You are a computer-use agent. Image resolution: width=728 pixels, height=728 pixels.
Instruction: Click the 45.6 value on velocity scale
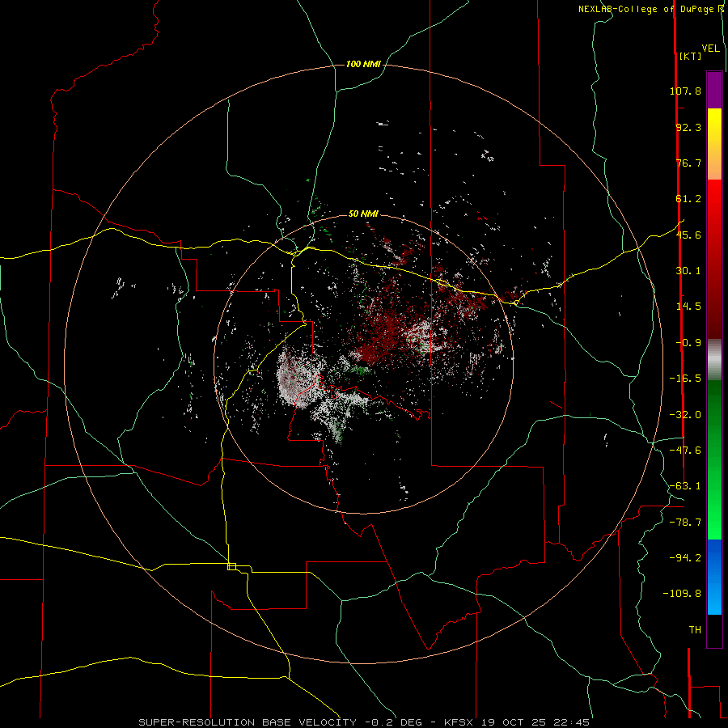(688, 235)
